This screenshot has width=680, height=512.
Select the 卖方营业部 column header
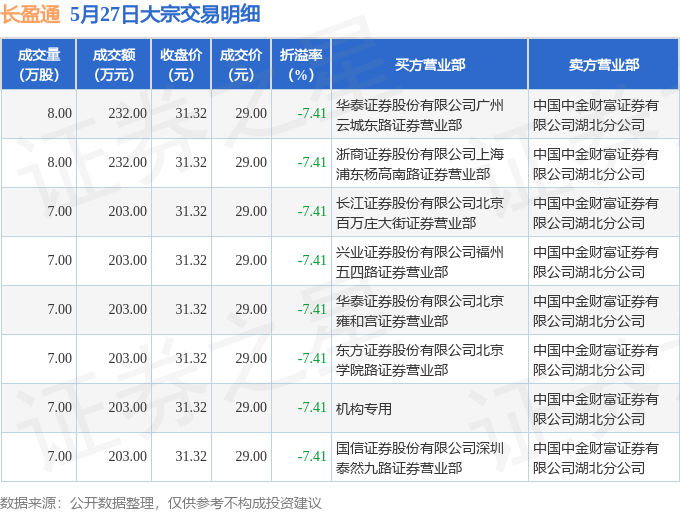click(604, 64)
